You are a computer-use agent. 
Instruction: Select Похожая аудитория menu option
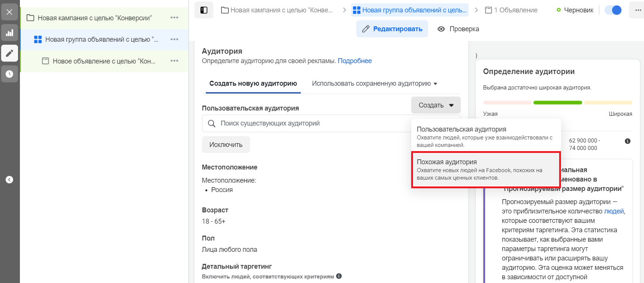[x=486, y=169]
